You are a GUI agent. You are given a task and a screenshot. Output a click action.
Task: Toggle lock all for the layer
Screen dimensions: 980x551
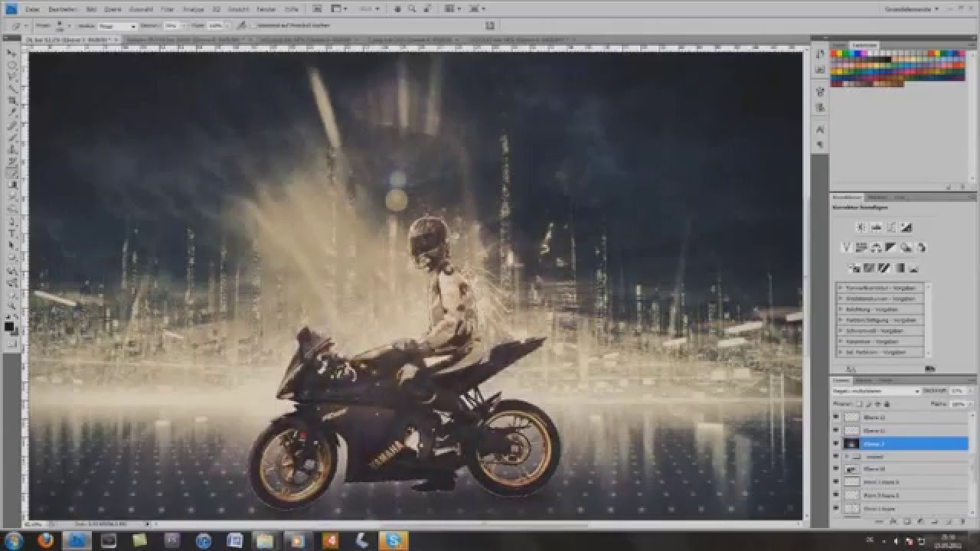tap(887, 403)
